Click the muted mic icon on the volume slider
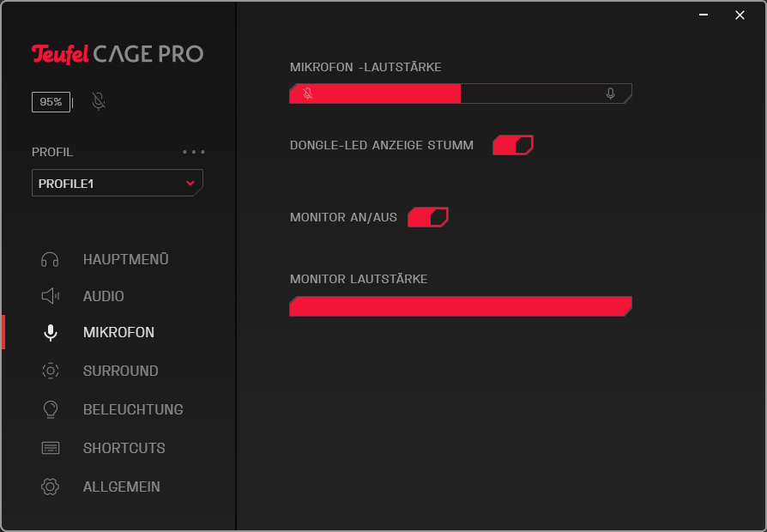Viewport: 767px width, 532px height. point(307,94)
